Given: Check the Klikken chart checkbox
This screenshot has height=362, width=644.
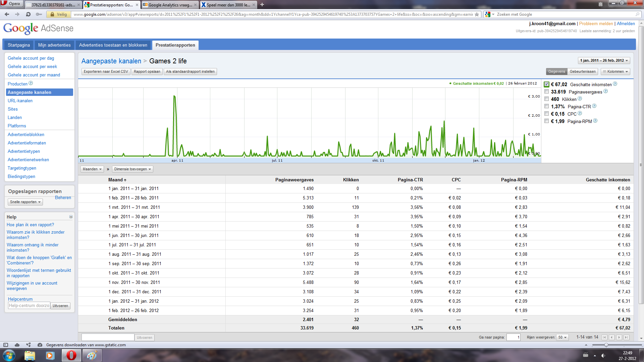Looking at the screenshot, I should tap(547, 99).
